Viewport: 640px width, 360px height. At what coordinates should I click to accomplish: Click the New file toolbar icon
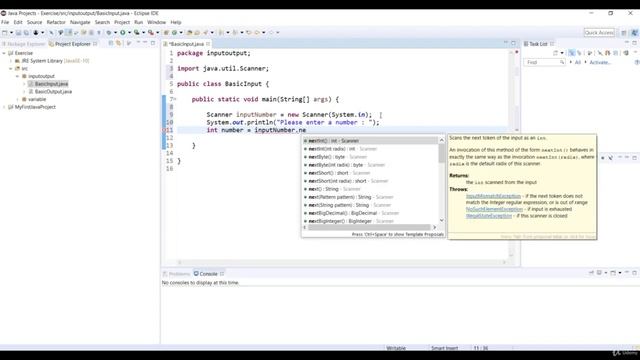pyautogui.click(x=4, y=33)
